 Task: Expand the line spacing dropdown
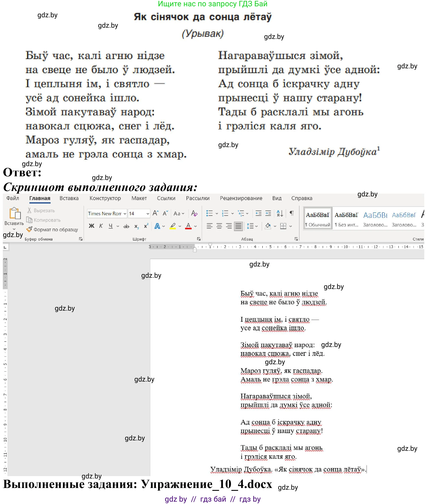(257, 227)
